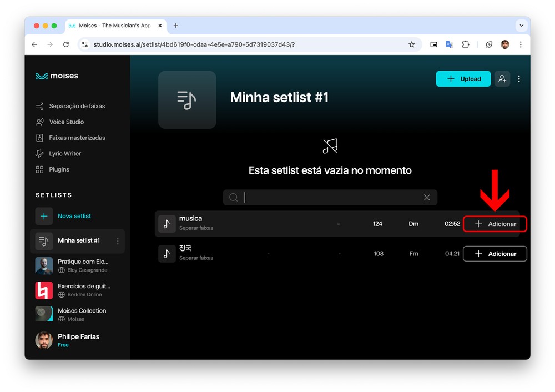Open Plugins page
Screen dimensions: 555x392
pos(52,169)
